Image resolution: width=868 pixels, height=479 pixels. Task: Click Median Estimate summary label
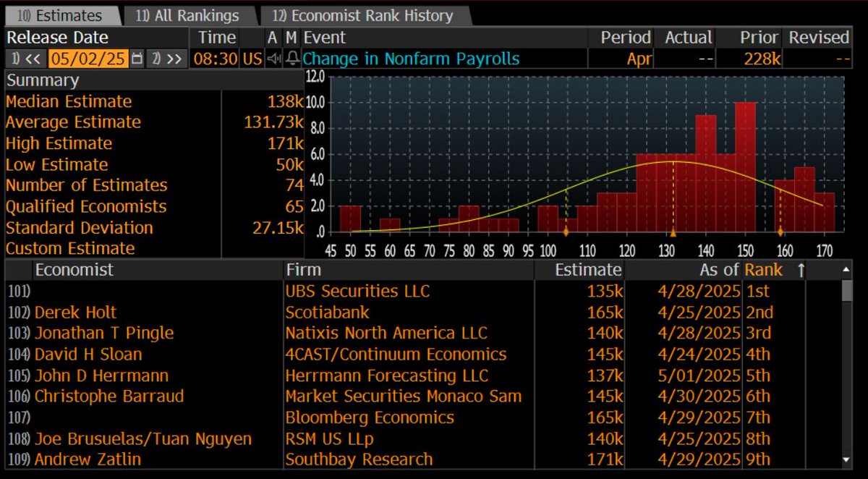click(69, 101)
